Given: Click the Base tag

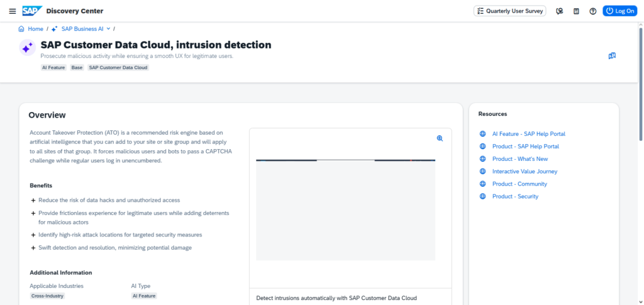Looking at the screenshot, I should [x=77, y=67].
